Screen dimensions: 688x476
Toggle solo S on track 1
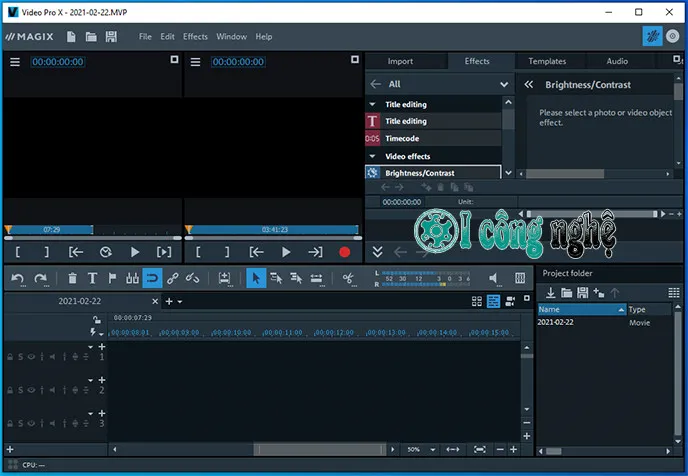tap(20, 357)
